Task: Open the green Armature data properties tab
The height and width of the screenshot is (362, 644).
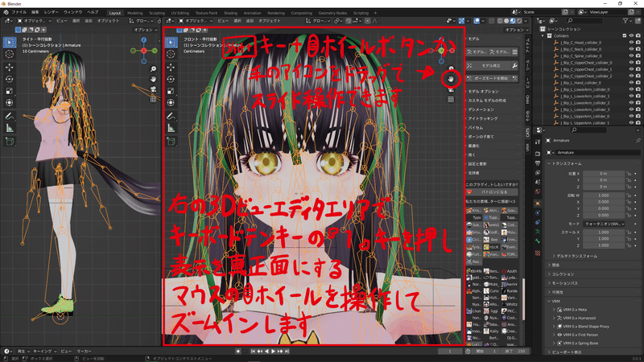Action: 538,232
